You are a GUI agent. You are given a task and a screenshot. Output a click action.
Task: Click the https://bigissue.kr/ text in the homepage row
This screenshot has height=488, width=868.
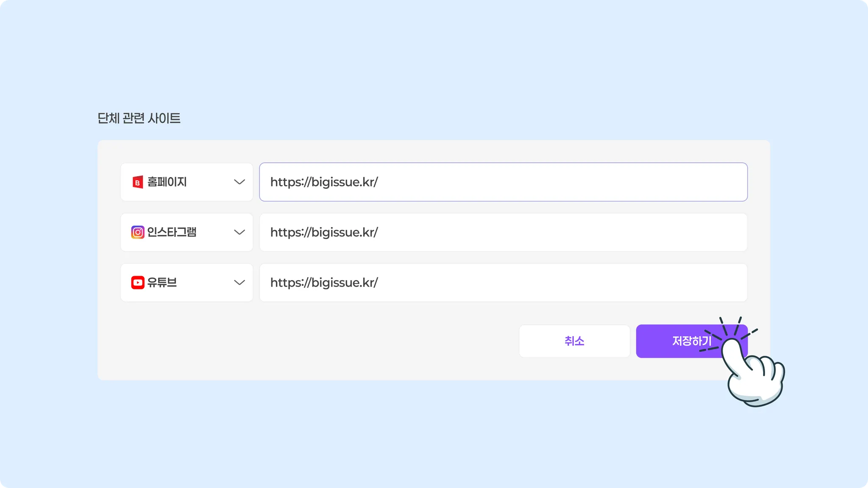pyautogui.click(x=324, y=182)
